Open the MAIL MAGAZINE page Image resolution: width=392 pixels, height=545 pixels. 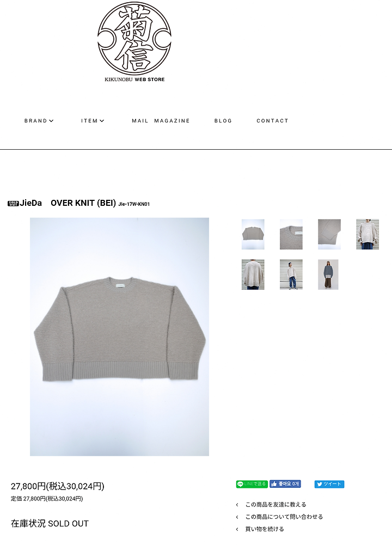161,121
